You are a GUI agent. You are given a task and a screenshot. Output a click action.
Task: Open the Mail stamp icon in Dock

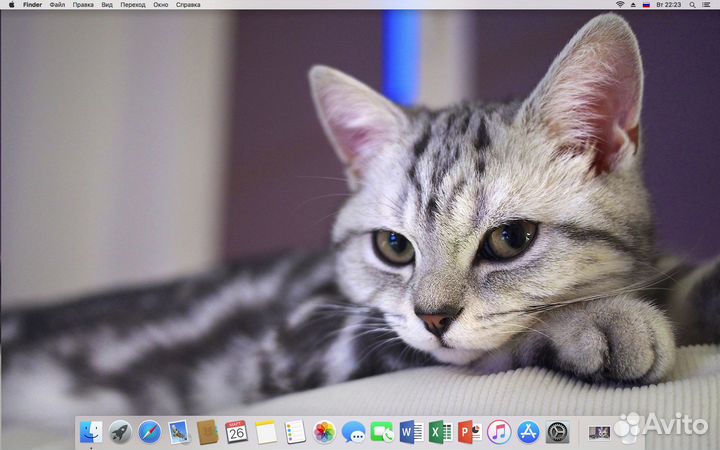point(179,432)
